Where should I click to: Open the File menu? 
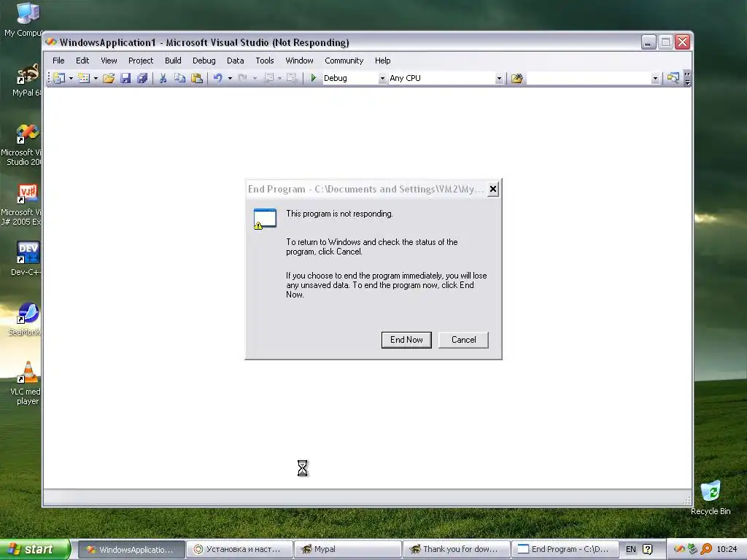coord(58,61)
